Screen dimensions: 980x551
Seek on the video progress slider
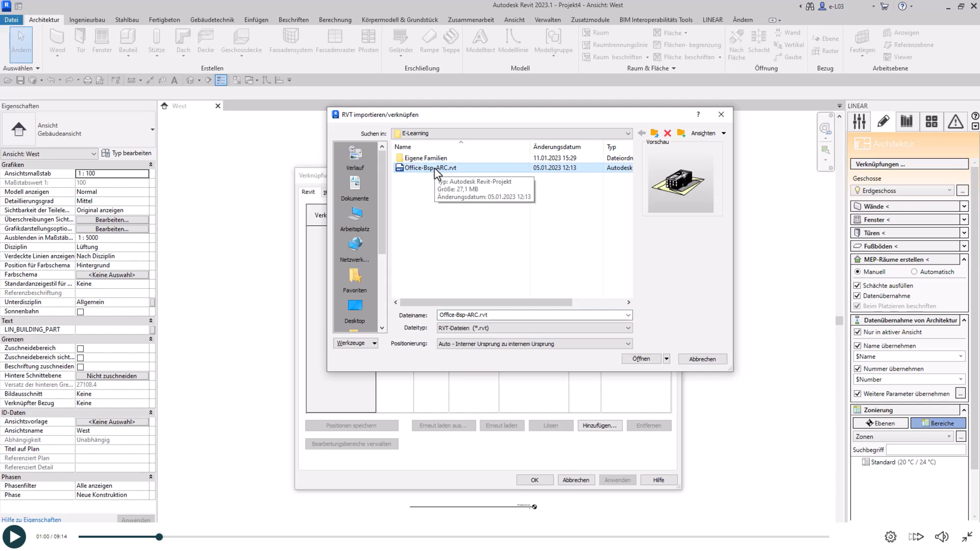(x=454, y=537)
